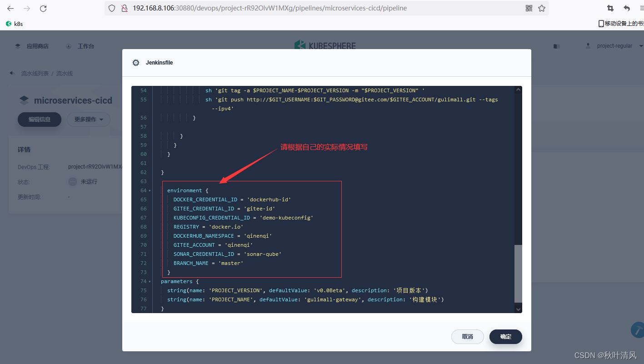Click the PROJECT_NAME string parameter line

305,299
